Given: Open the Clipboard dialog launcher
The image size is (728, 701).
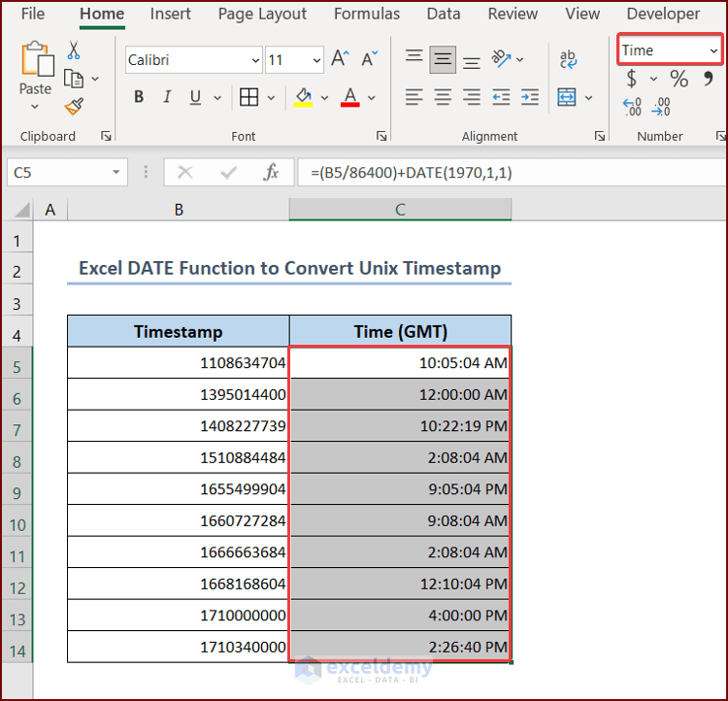Looking at the screenshot, I should (106, 136).
